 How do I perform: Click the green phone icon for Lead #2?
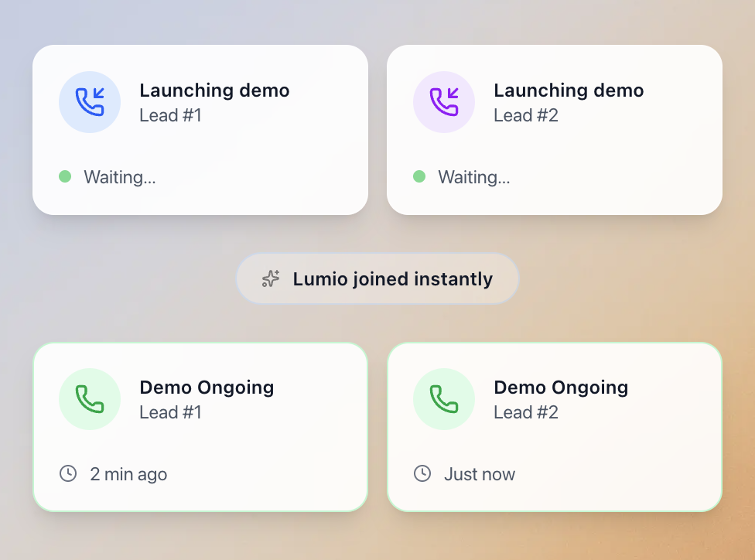tap(444, 399)
